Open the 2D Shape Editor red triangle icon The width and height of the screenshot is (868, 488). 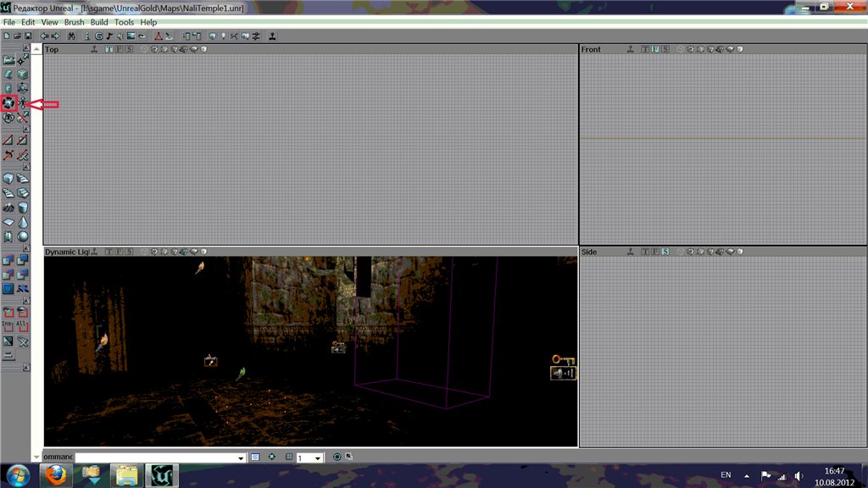pyautogui.click(x=159, y=36)
